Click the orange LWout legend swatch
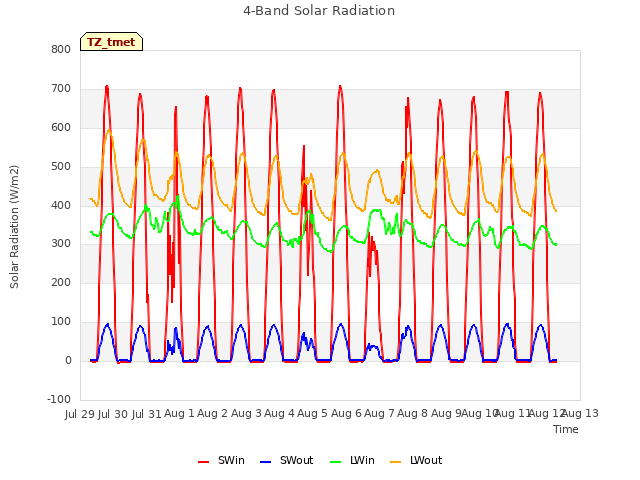Viewport: 640px width, 480px height. tap(396, 461)
